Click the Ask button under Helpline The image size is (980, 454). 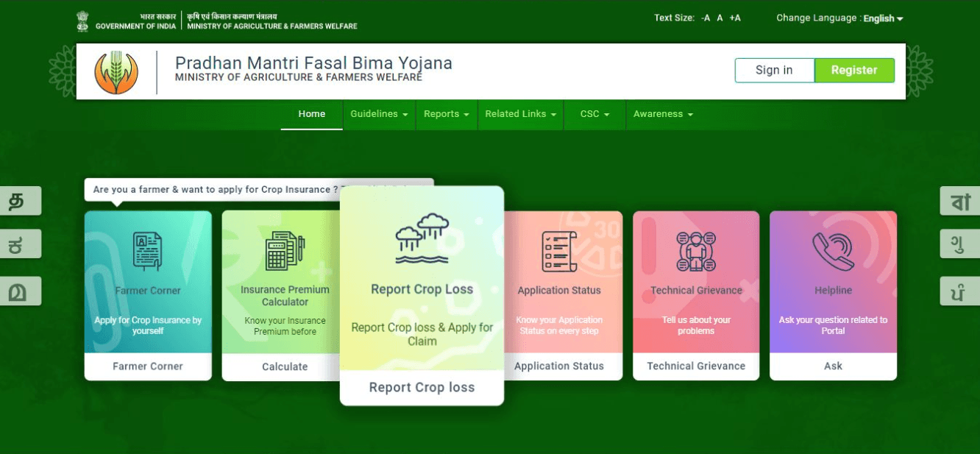(x=833, y=366)
